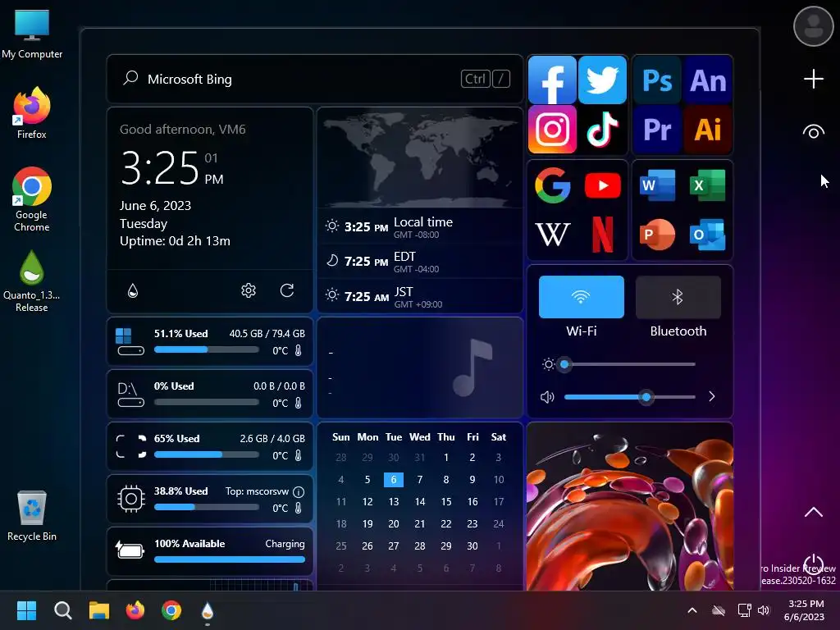
Task: Click the Uptime: 0d 2h 13m text
Action: tap(176, 241)
